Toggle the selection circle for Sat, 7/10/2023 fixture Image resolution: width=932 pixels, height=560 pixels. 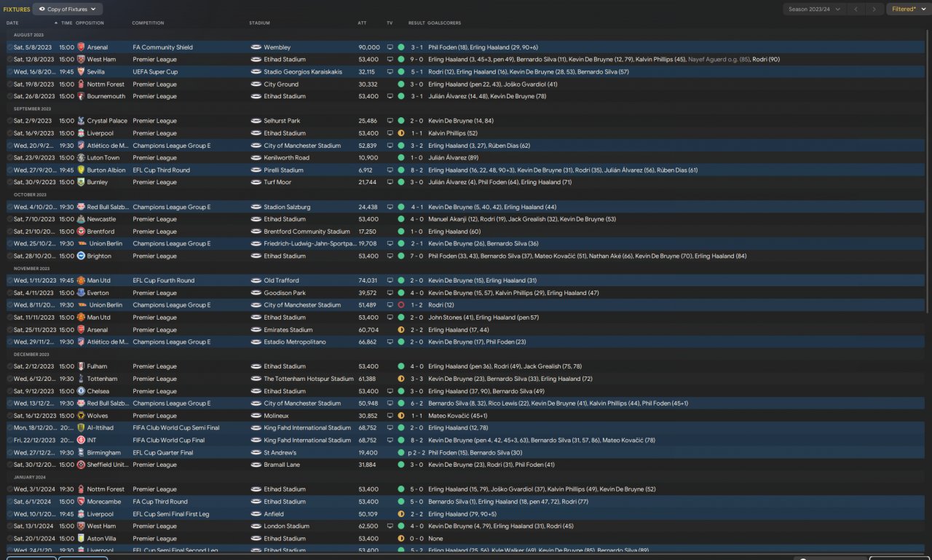[9, 219]
